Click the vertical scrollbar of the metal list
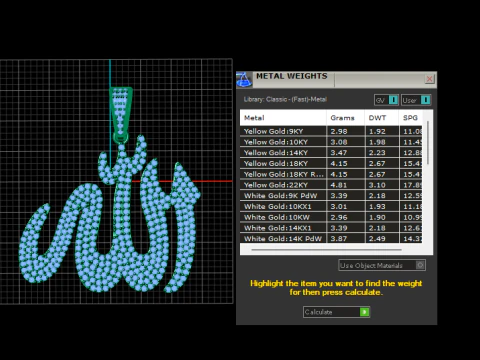 [x=428, y=143]
